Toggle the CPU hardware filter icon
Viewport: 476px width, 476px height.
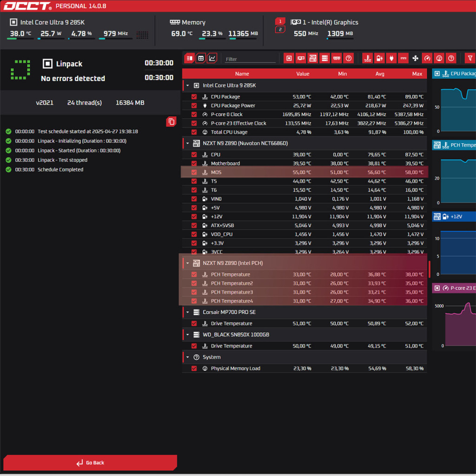289,58
